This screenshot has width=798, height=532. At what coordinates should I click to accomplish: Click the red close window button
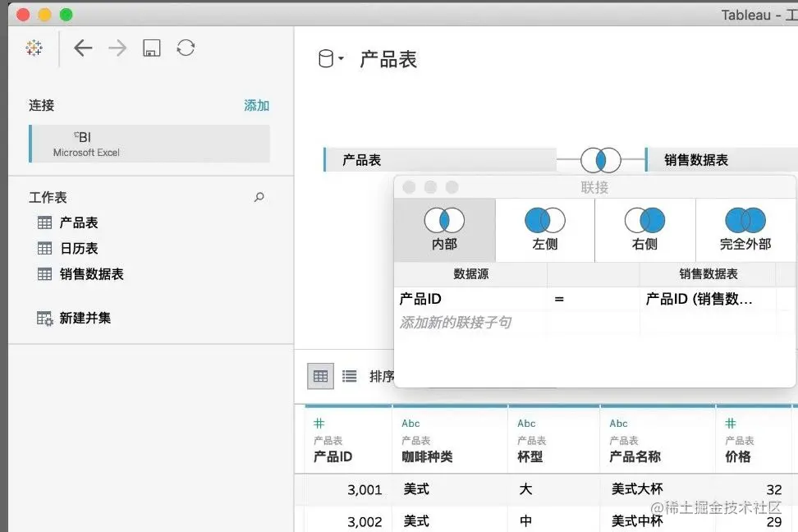pyautogui.click(x=23, y=15)
